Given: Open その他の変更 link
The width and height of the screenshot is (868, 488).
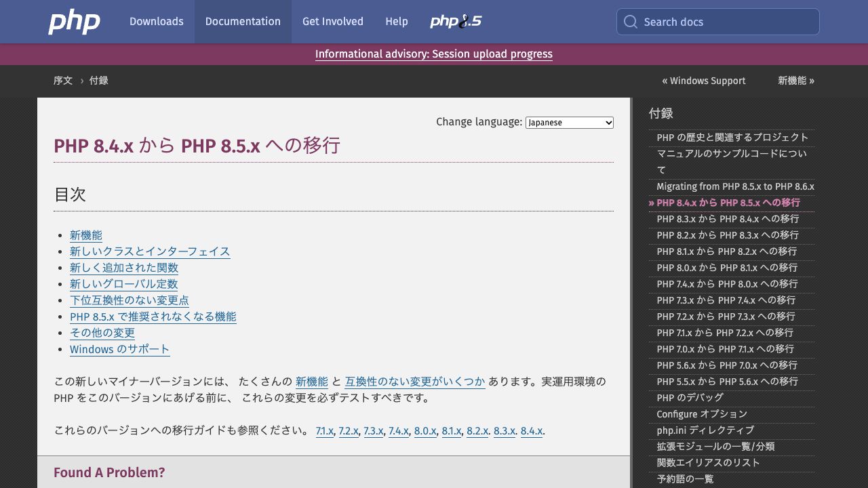Looking at the screenshot, I should point(102,333).
